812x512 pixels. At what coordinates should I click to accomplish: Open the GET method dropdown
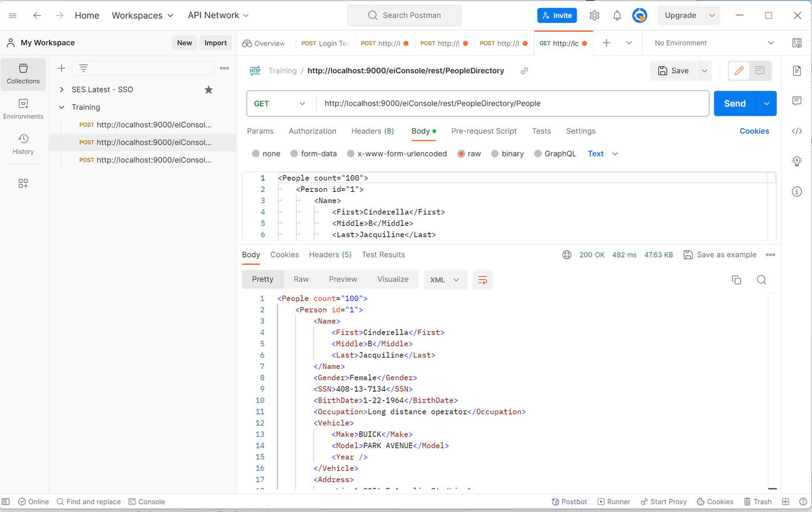[x=280, y=104]
